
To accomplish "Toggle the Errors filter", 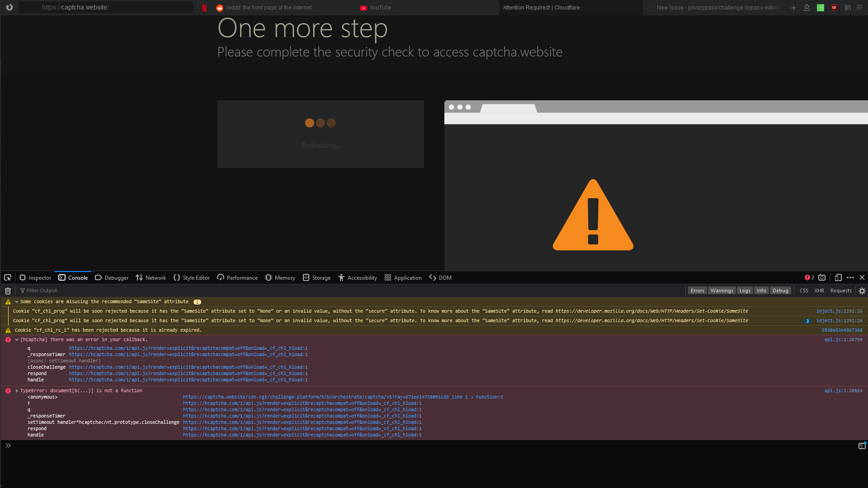I will click(x=698, y=291).
